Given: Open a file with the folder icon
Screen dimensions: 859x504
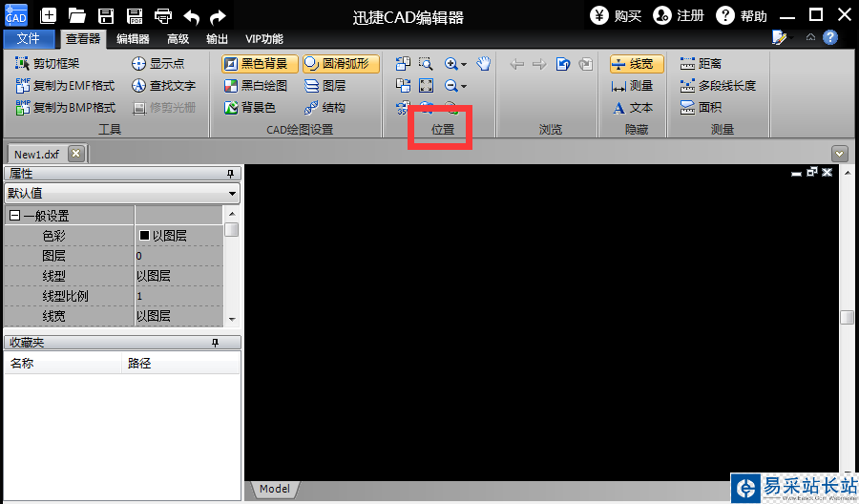Looking at the screenshot, I should tap(76, 15).
